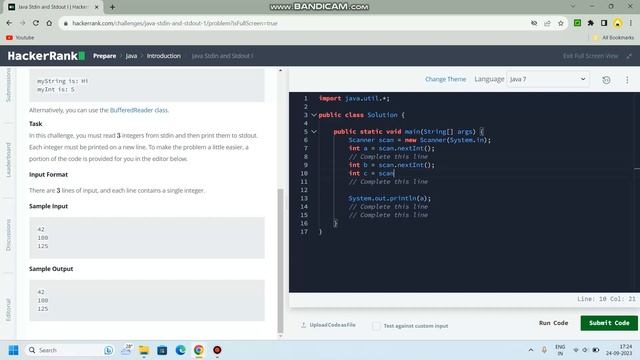This screenshot has width=640, height=360.
Task: Click Run Code
Action: (553, 323)
